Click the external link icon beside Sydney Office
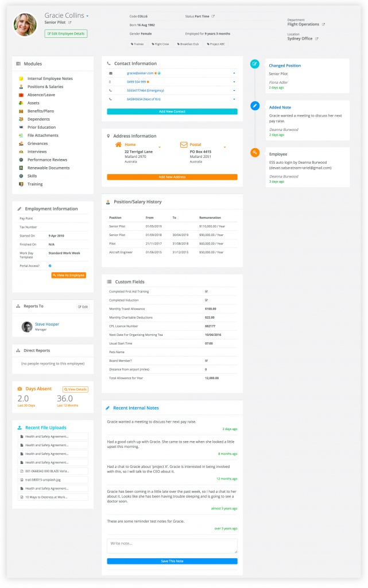Image resolution: width=368 pixels, height=588 pixels. pyautogui.click(x=317, y=38)
